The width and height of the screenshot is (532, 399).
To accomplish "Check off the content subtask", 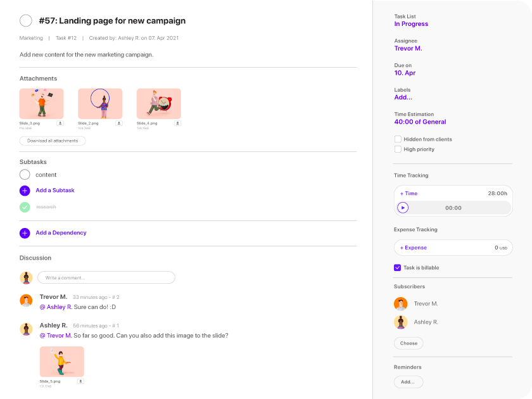I will pos(25,175).
